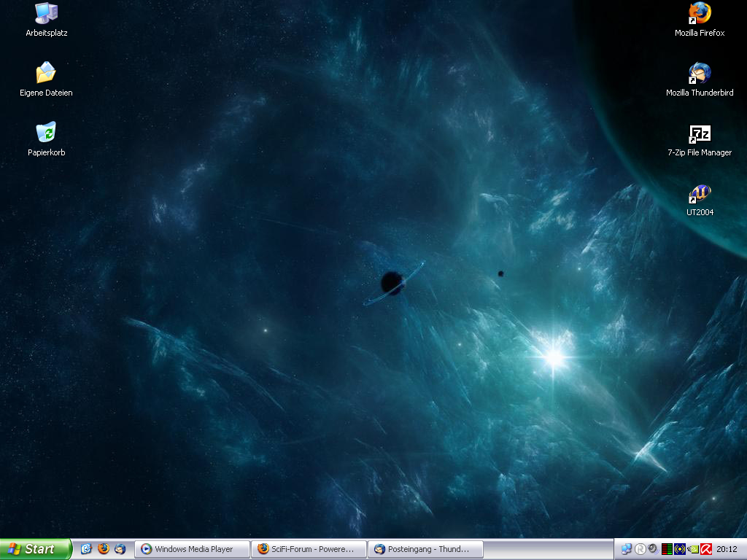Click the red-green bars monitor tray icon
747x560 pixels.
(x=667, y=549)
